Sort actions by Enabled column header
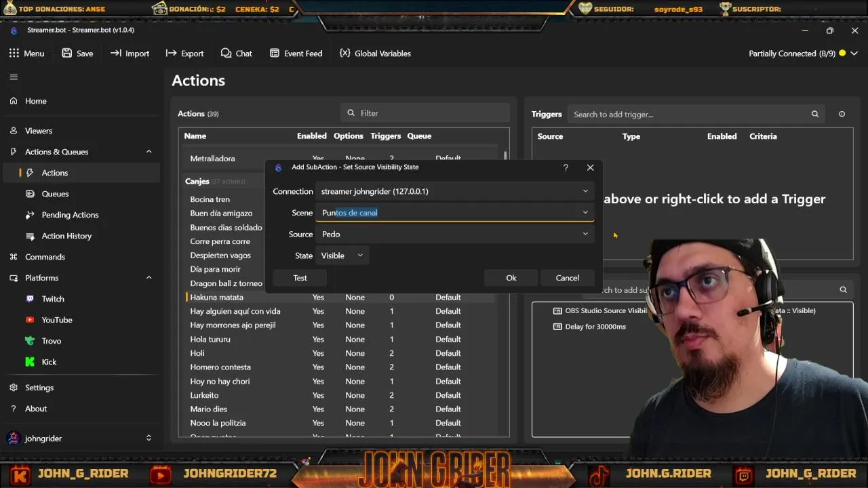Screen dimensions: 868x488 pos(312,136)
